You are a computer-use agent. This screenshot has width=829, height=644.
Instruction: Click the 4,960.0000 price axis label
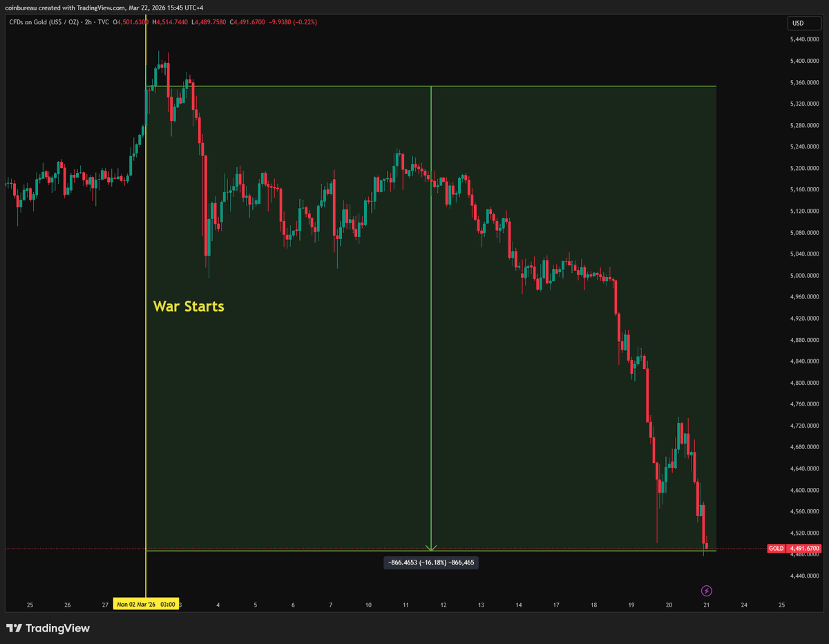(805, 296)
